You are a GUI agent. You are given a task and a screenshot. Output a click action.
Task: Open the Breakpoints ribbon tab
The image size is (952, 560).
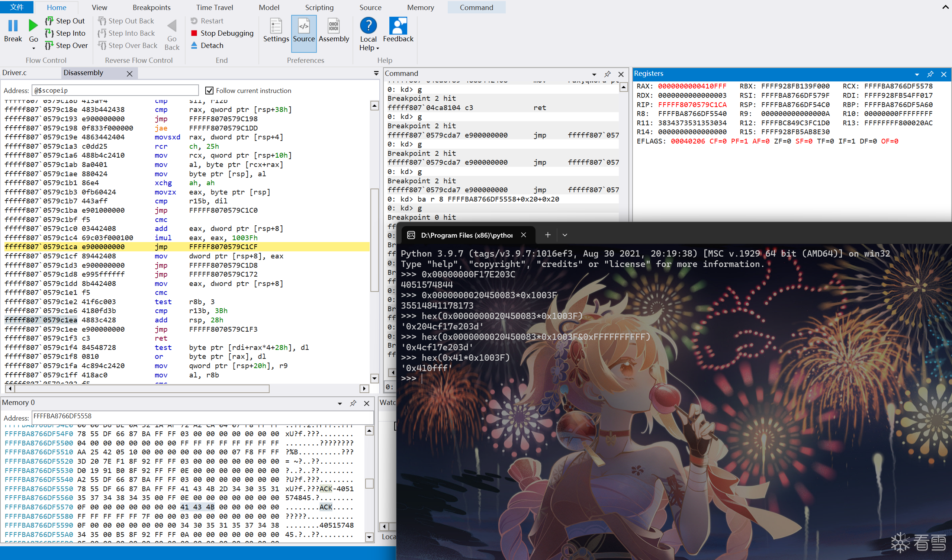(151, 7)
